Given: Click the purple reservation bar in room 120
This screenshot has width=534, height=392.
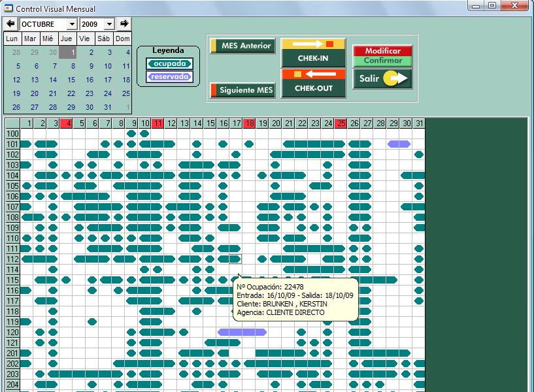Looking at the screenshot, I should coord(242,332).
